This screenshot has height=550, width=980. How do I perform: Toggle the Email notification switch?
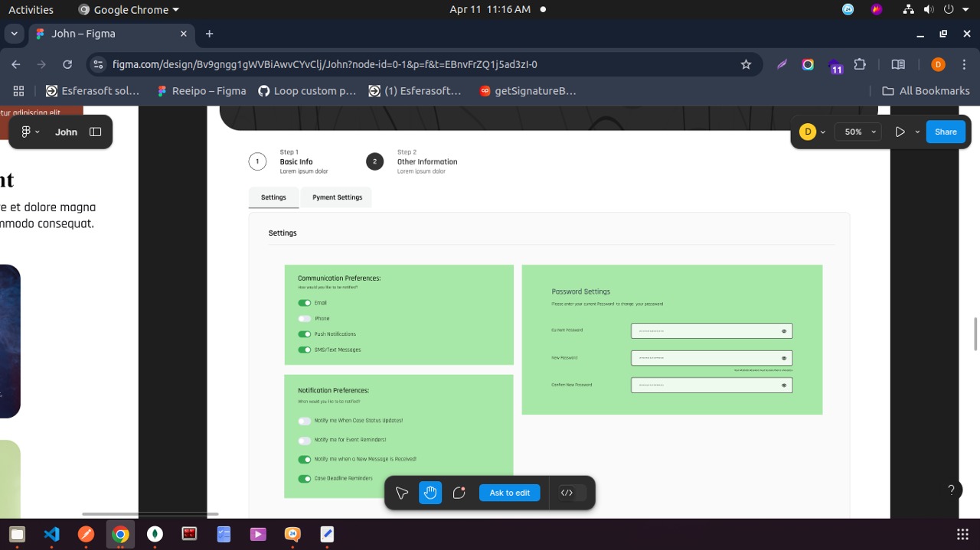click(x=305, y=303)
